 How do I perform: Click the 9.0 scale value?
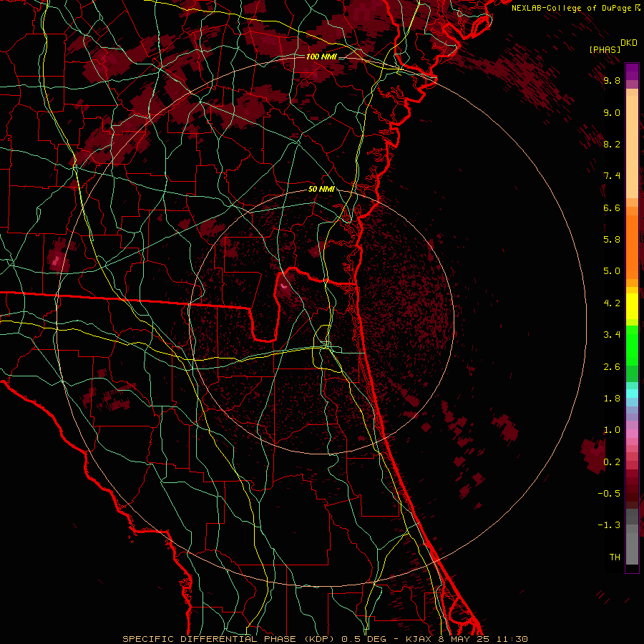pos(612,112)
